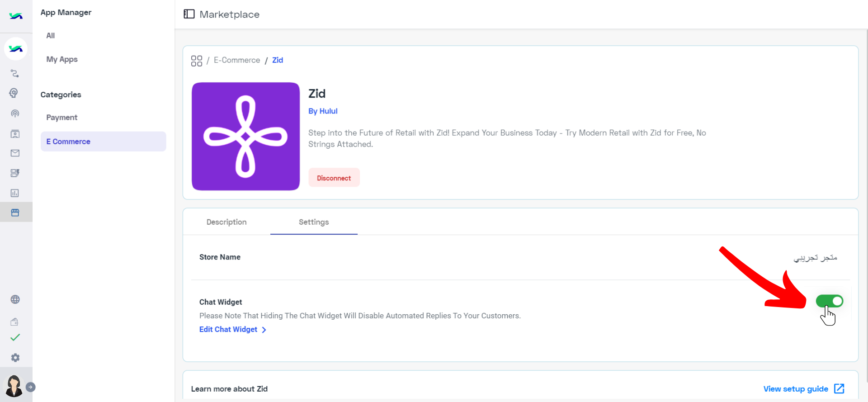868x402 pixels.
Task: Select the Payment category
Action: [x=62, y=118]
